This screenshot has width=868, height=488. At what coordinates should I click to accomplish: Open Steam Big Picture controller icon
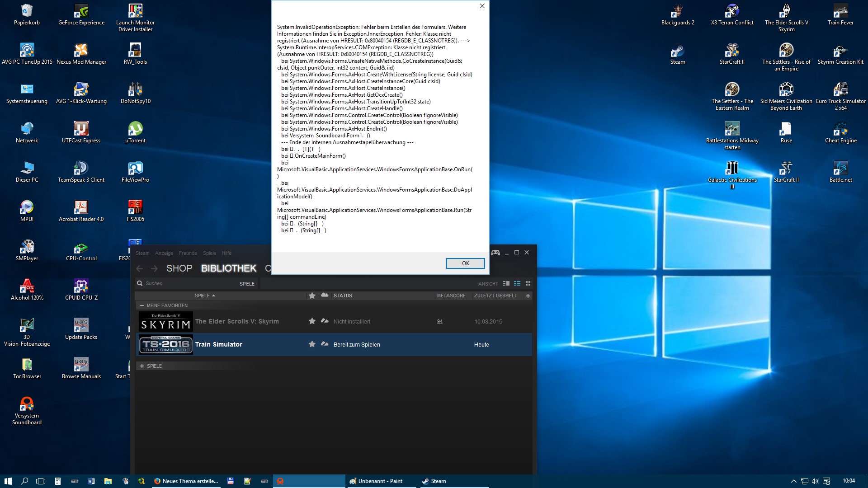pos(495,253)
